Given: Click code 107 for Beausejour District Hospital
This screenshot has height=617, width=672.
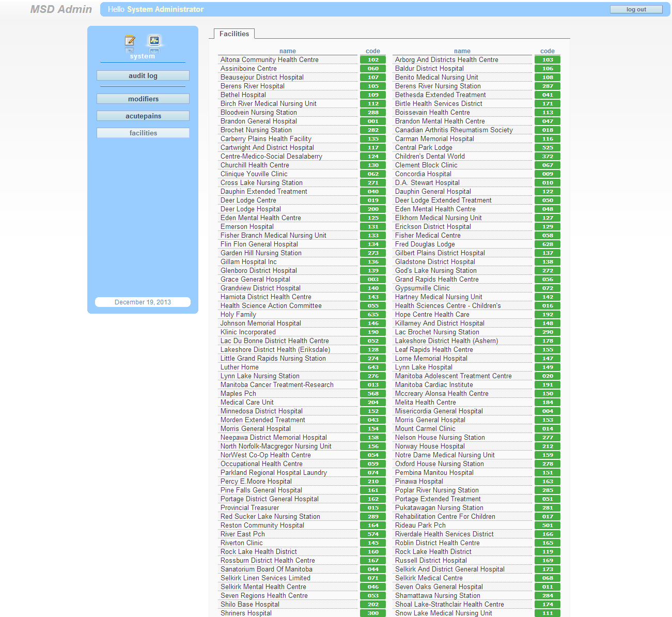Looking at the screenshot, I should click(x=373, y=78).
